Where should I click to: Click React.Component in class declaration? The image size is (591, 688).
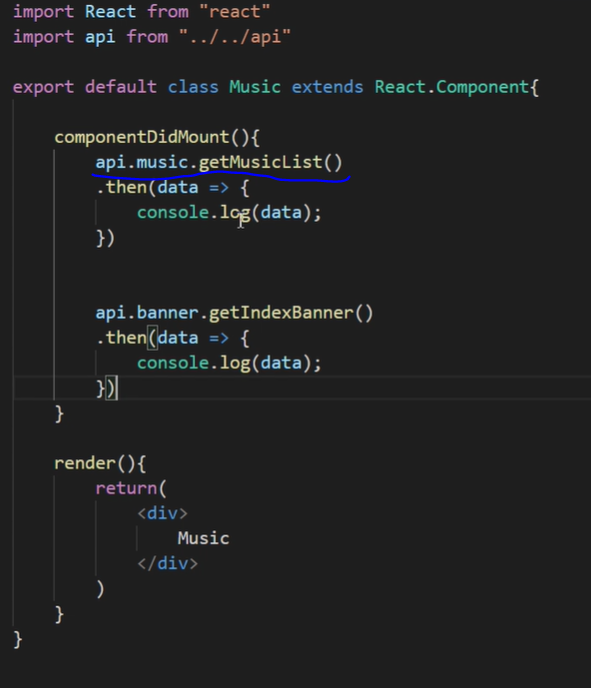(x=452, y=87)
